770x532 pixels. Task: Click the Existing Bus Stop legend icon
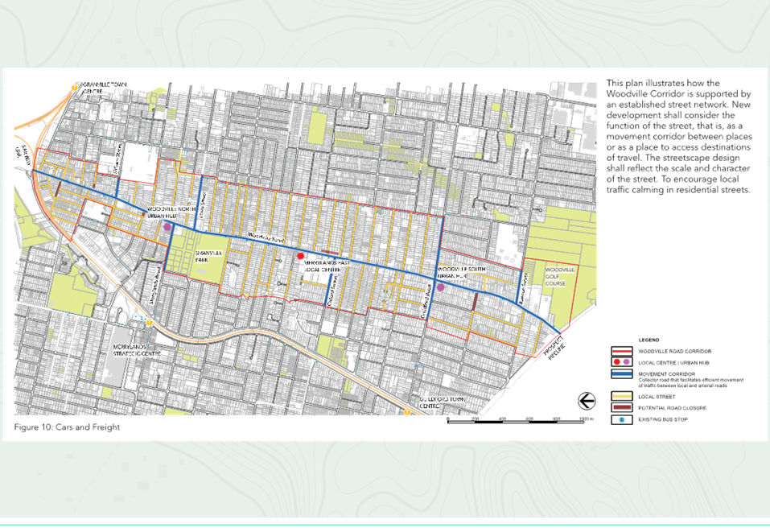[x=621, y=420]
